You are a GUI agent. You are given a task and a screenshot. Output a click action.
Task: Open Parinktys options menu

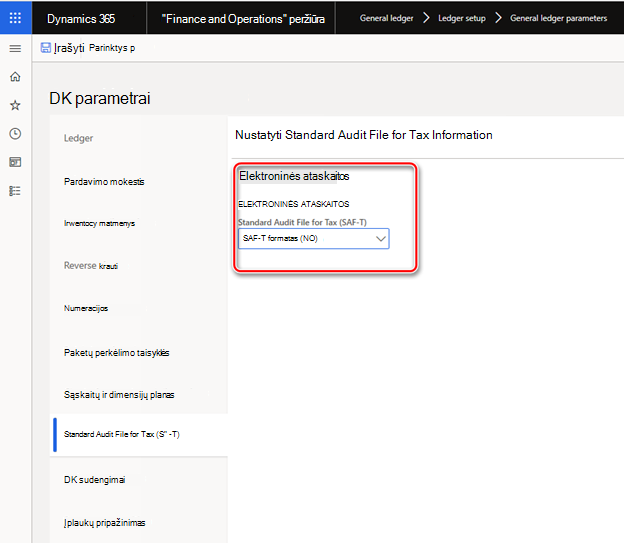pyautogui.click(x=112, y=48)
